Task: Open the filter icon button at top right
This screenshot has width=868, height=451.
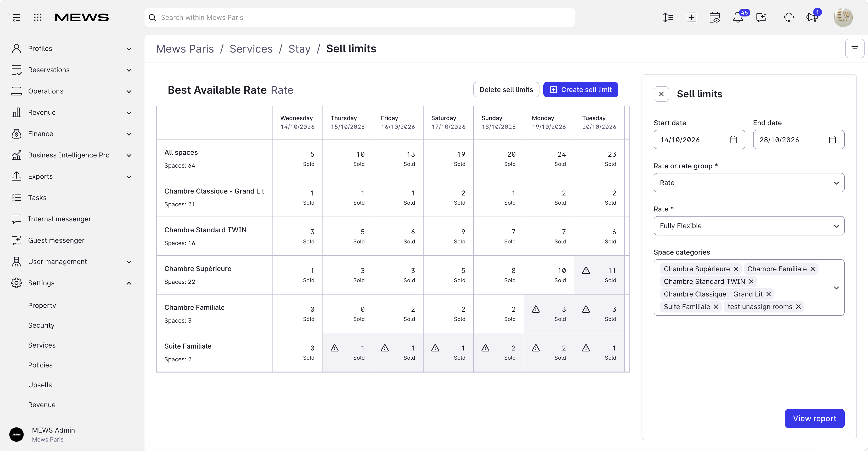Action: click(x=854, y=48)
